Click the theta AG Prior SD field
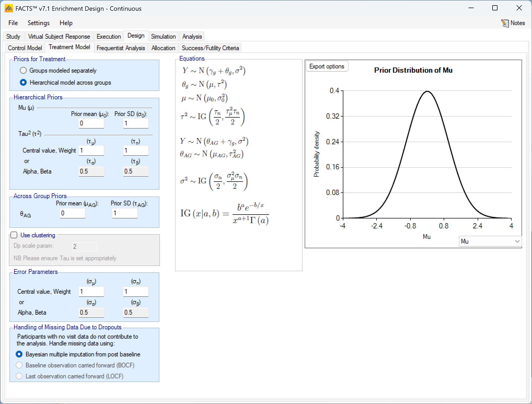 click(x=125, y=213)
